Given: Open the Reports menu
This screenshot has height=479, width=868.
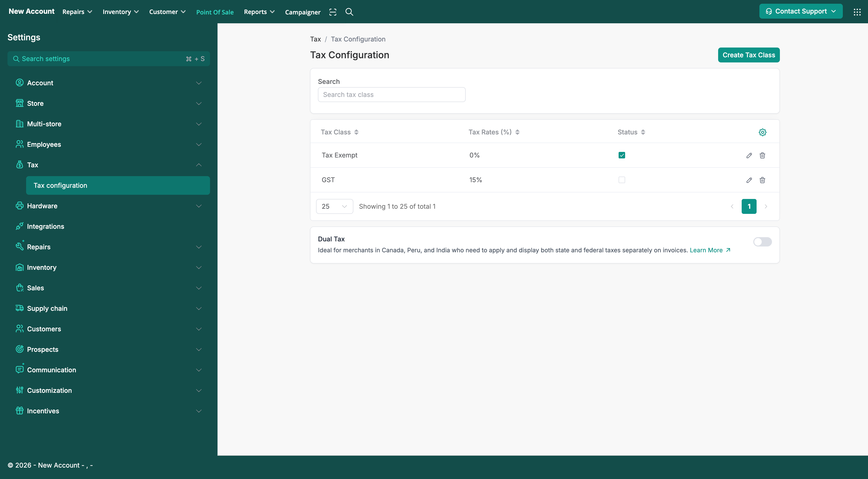Looking at the screenshot, I should pos(259,12).
